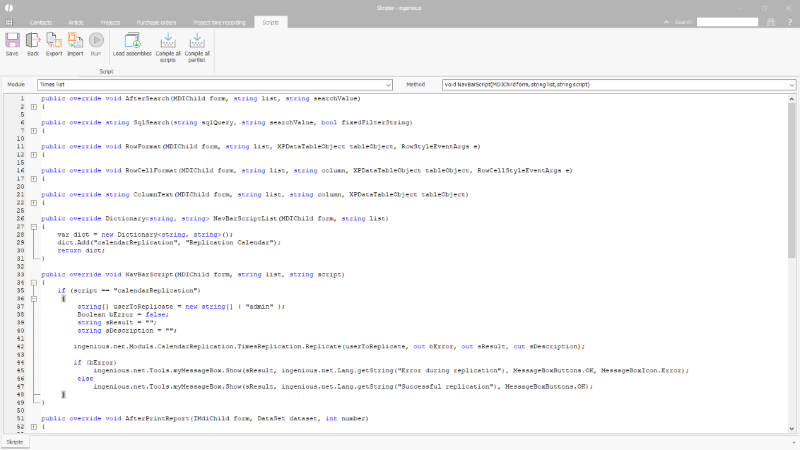Click the editor vertical scrollbar thumb
The width and height of the screenshot is (800, 450).
(x=791, y=180)
